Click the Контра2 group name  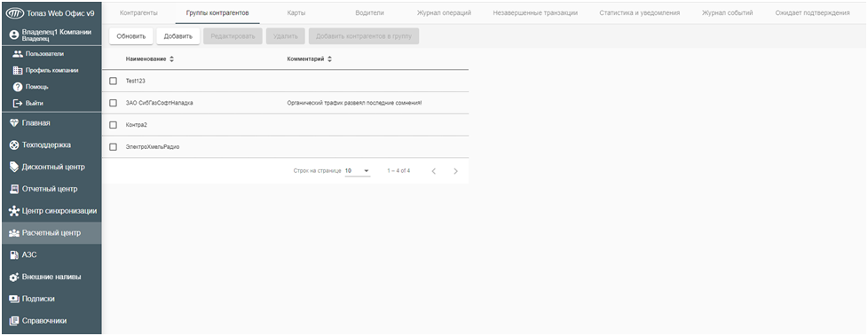click(136, 125)
